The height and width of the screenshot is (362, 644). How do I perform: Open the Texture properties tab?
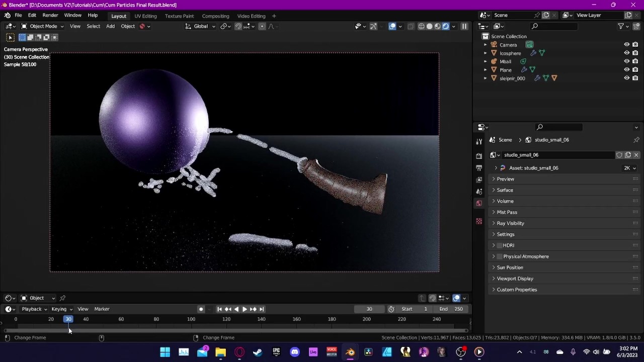click(479, 221)
